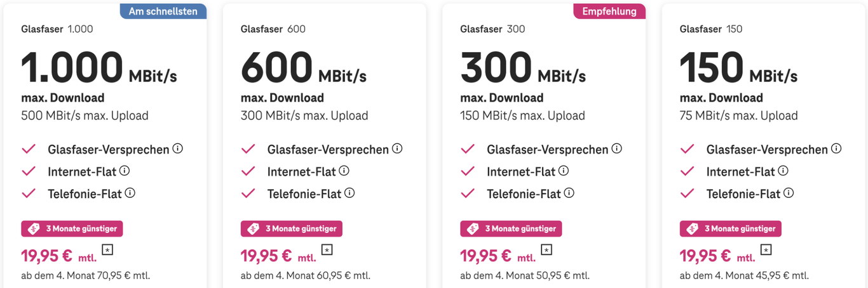The image size is (868, 288).
Task: Click Internet-Flat info icon in Glasfaser 300 card
Action: (x=564, y=171)
